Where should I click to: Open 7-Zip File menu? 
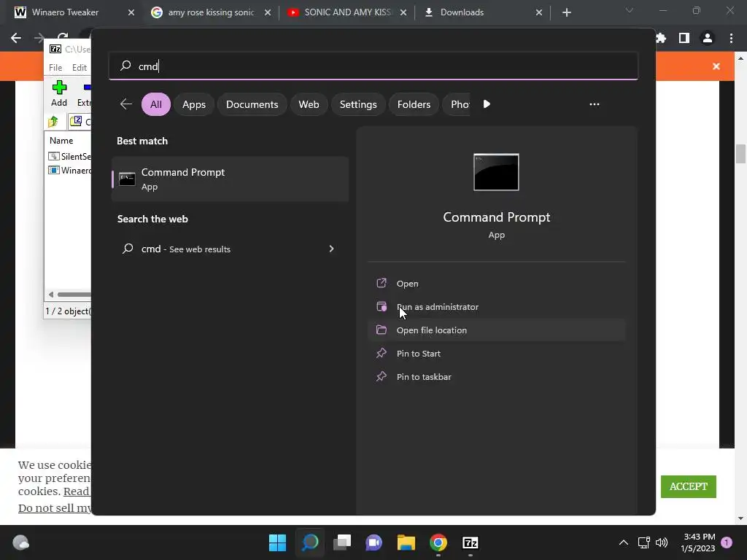point(55,68)
